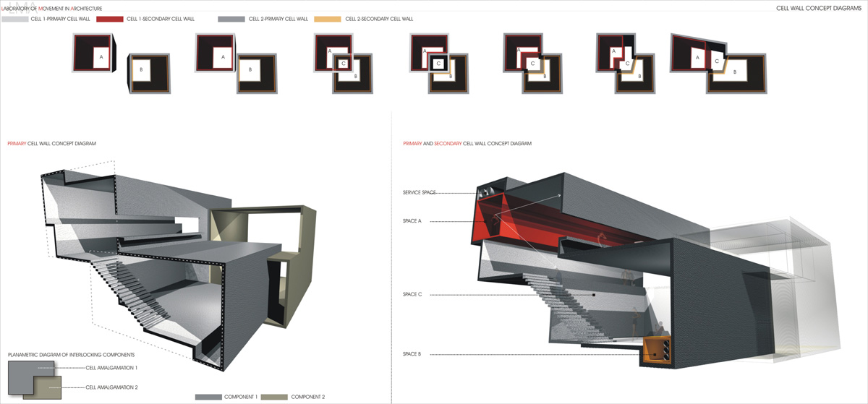The height and width of the screenshot is (404, 868).
Task: Click the planametric interlocking components thumbnail
Action: pyautogui.click(x=31, y=379)
